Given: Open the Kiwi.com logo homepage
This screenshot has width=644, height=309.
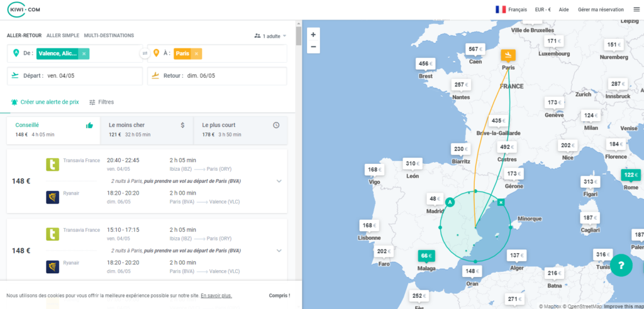Looking at the screenshot, I should coord(23,9).
